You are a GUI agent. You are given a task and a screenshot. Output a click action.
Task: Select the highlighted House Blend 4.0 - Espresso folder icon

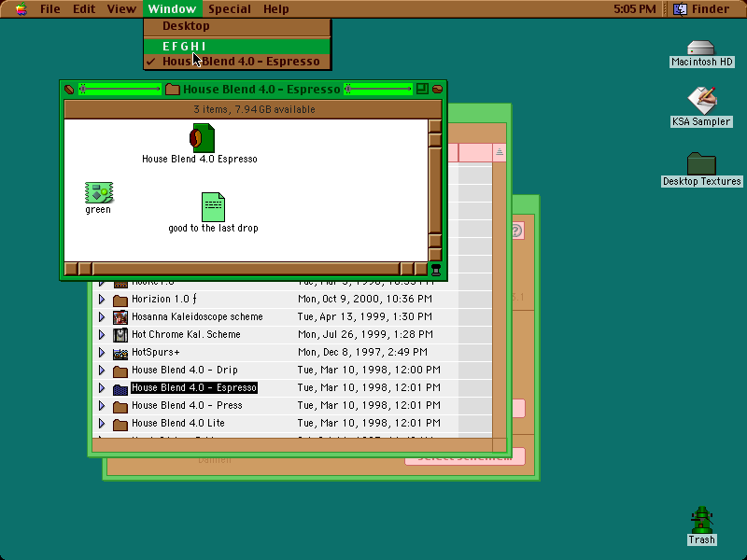click(120, 388)
